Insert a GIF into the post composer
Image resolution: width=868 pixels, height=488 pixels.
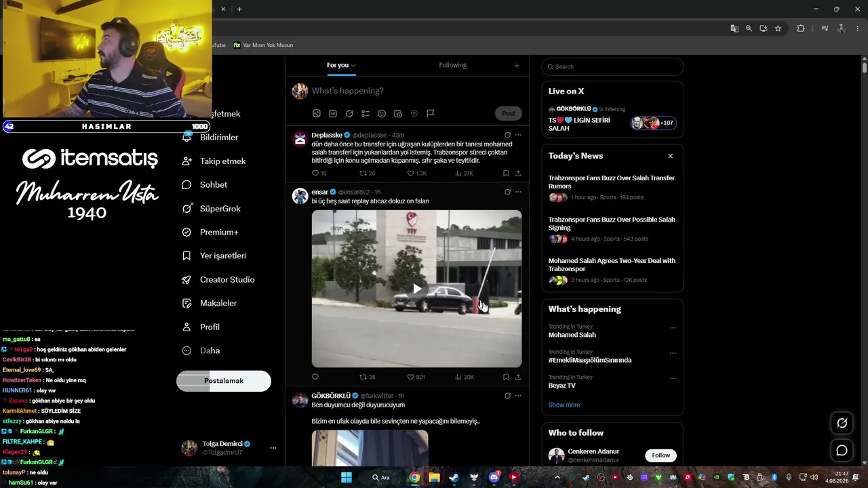click(333, 113)
